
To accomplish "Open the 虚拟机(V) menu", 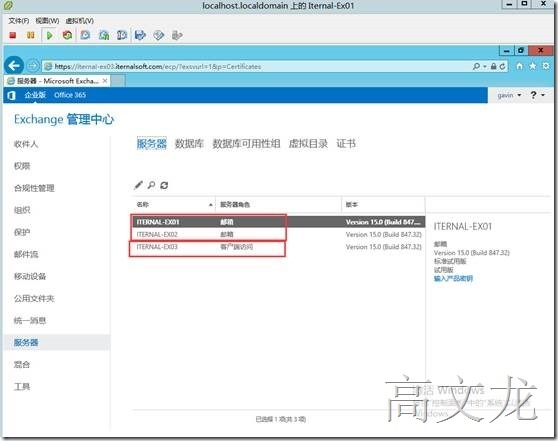I will pyautogui.click(x=79, y=21).
